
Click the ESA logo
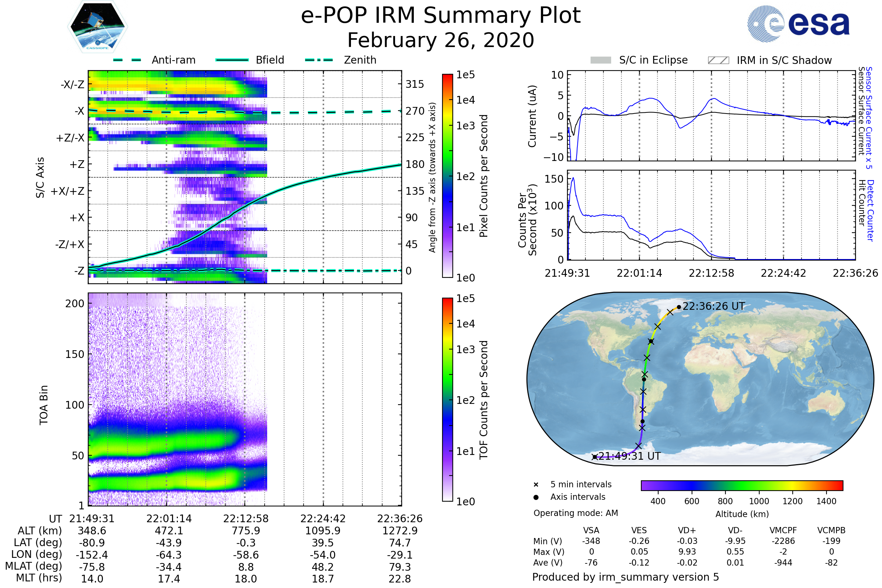click(799, 24)
